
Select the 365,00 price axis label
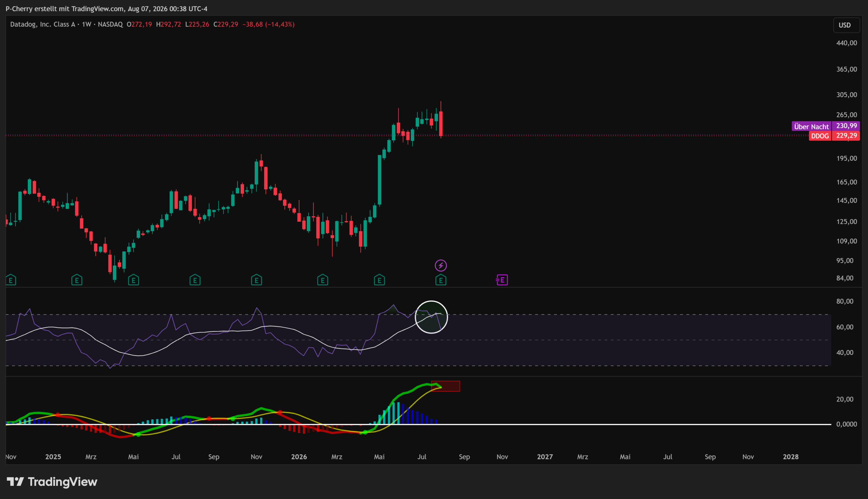(846, 69)
